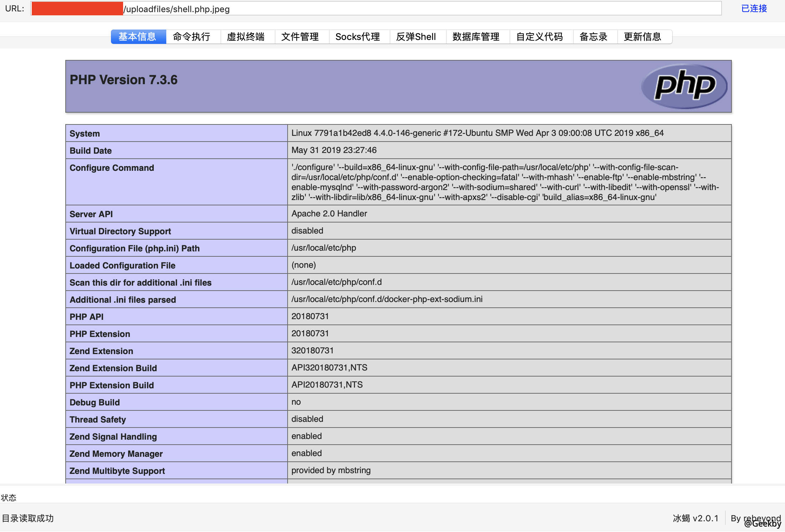Switch to the 文件管理 tab
The height and width of the screenshot is (532, 785).
point(301,37)
